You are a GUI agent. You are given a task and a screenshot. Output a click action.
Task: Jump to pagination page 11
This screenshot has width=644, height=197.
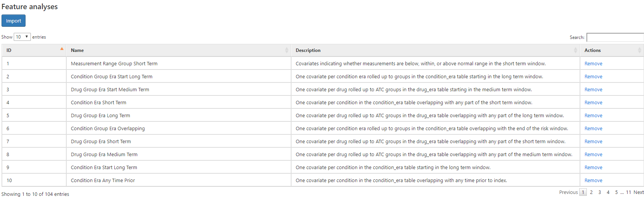click(628, 192)
